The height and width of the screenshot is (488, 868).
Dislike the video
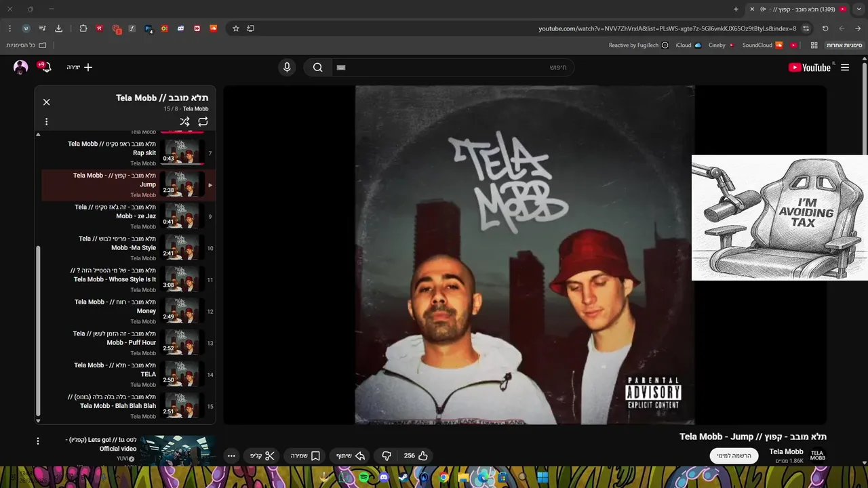(x=387, y=455)
